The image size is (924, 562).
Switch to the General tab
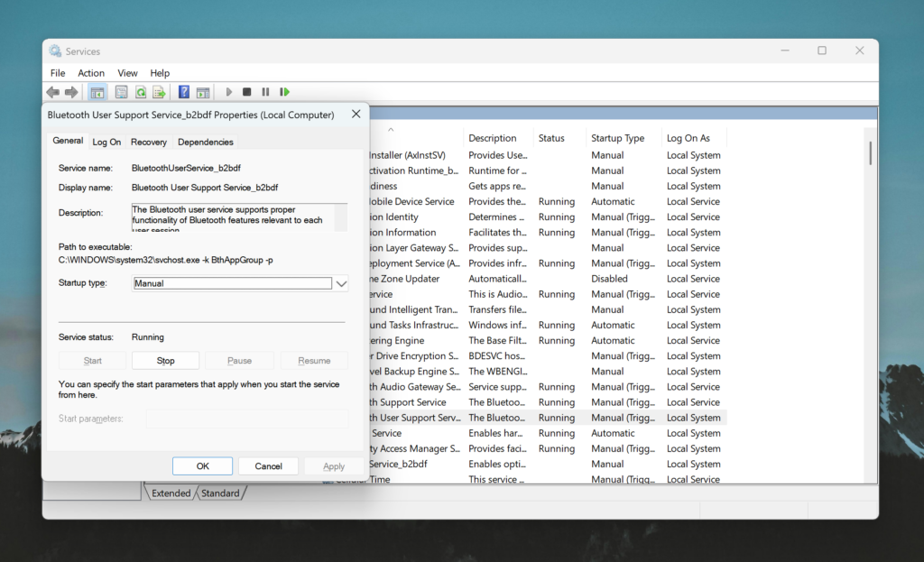(68, 141)
